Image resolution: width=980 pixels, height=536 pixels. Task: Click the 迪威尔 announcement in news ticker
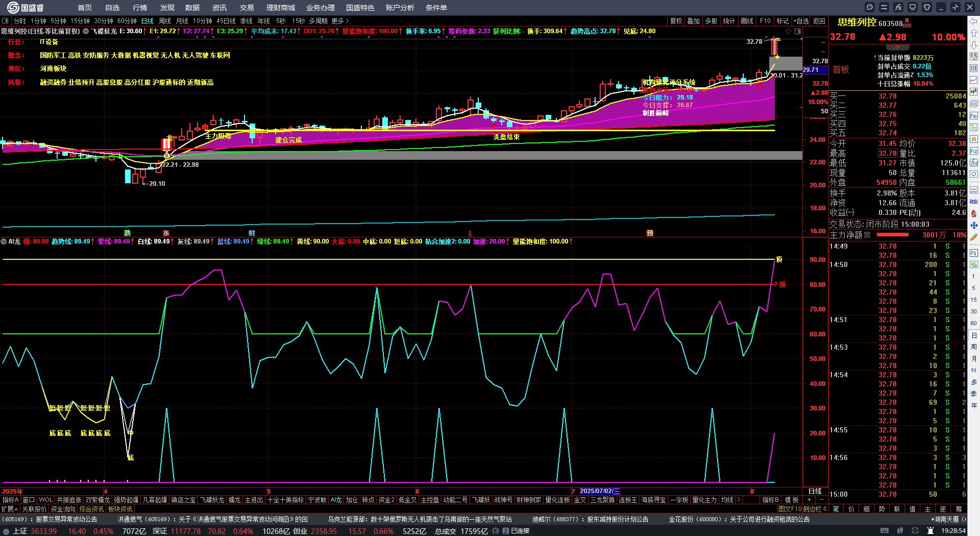coord(590,519)
